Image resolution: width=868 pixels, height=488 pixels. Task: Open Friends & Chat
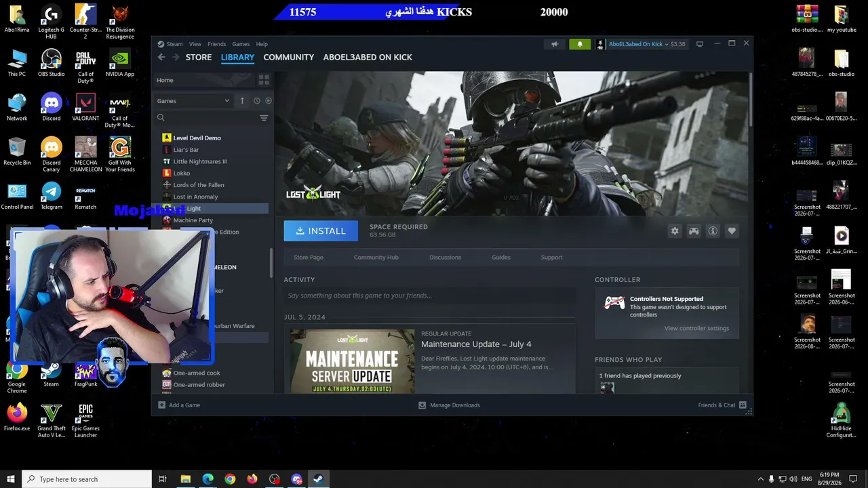click(723, 405)
